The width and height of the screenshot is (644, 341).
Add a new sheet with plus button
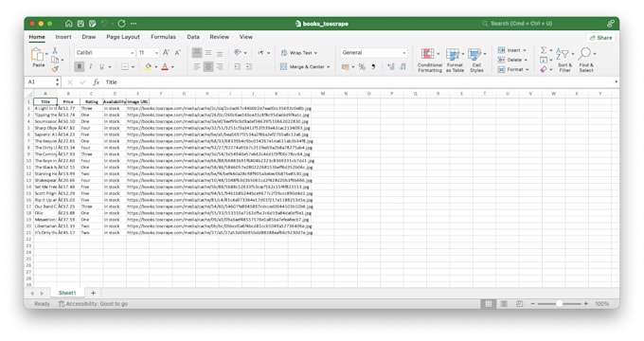click(x=93, y=293)
